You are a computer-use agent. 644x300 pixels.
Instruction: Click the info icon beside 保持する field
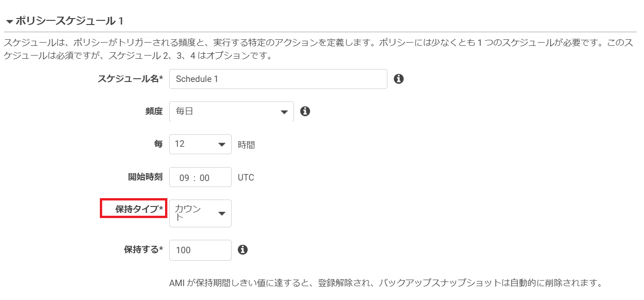(243, 250)
